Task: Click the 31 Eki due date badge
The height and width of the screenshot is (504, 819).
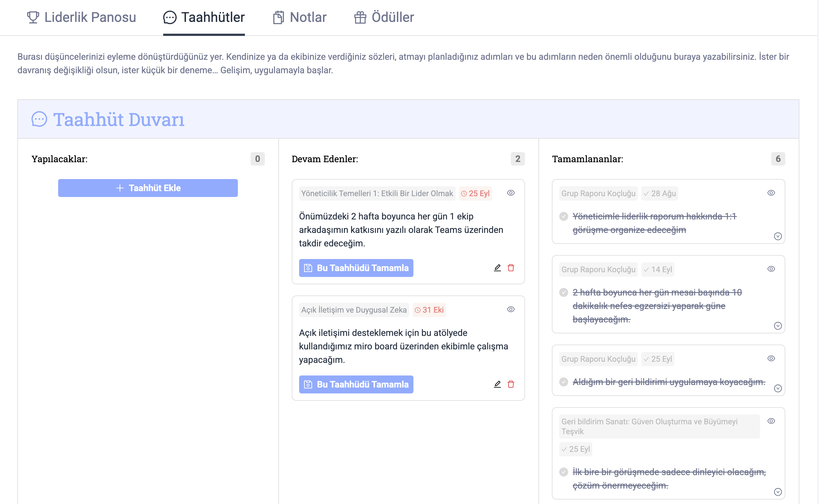Action: (429, 310)
